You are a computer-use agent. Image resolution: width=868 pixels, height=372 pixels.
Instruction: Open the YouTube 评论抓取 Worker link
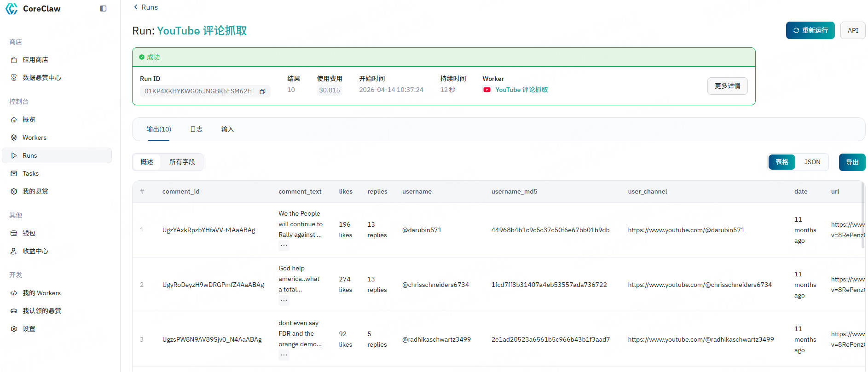click(521, 90)
